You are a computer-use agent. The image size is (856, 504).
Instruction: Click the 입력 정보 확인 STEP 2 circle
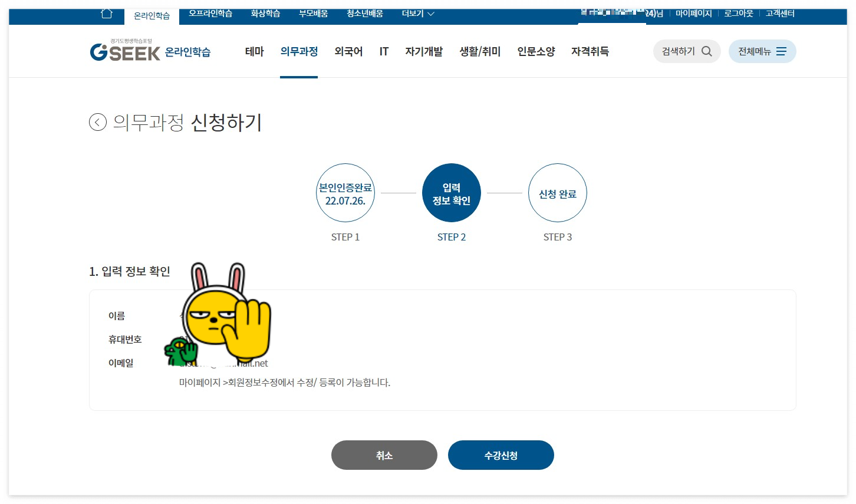(x=452, y=193)
